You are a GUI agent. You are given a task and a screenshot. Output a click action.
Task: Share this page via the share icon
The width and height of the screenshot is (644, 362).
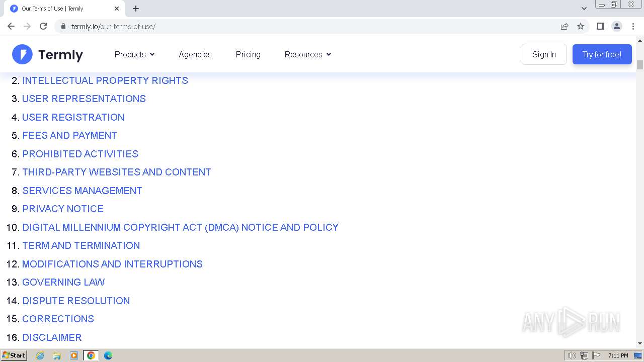tap(565, 26)
